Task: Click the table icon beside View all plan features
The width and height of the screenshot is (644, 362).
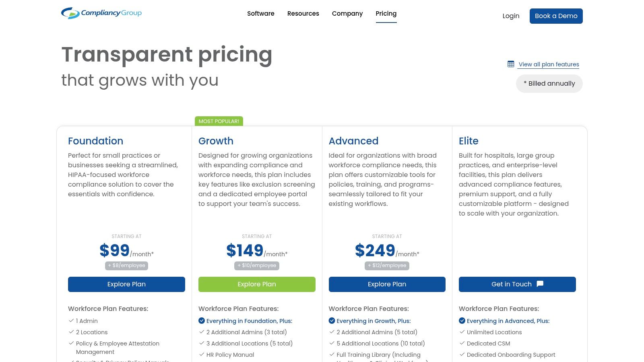Action: [511, 64]
